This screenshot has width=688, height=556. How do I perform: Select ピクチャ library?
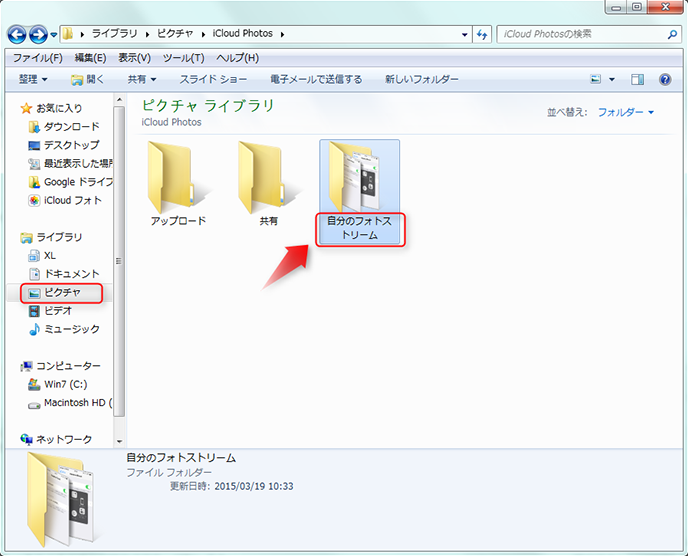point(62,292)
